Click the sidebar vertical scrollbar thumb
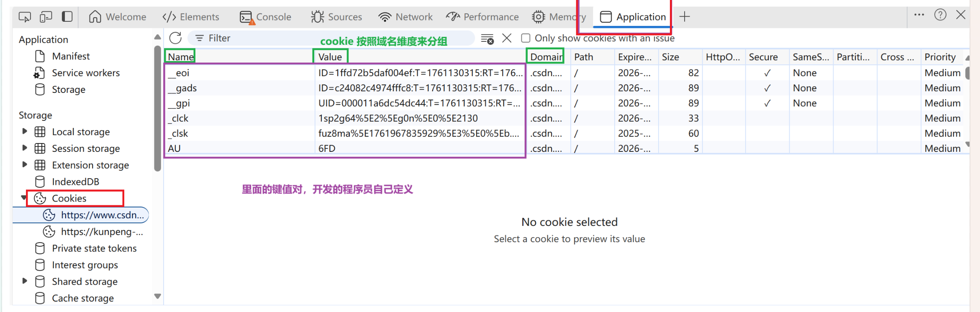The image size is (980, 312). [157, 109]
